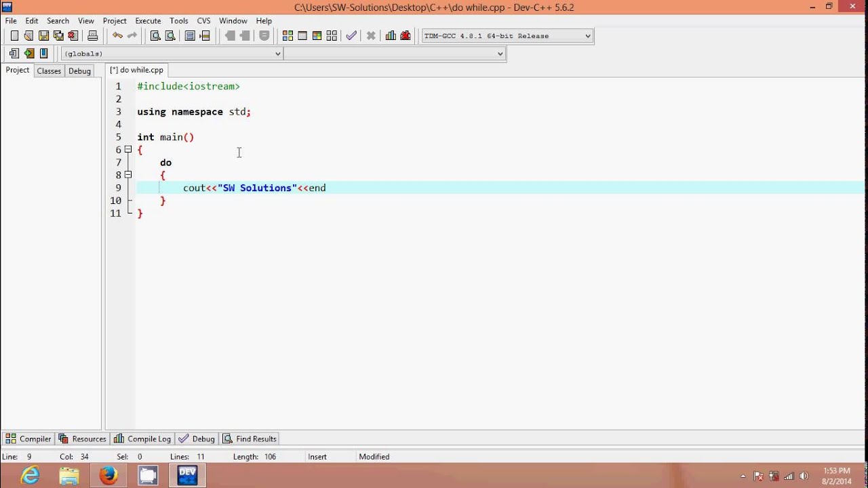Click the Dev-C++ taskbar button

click(x=187, y=476)
